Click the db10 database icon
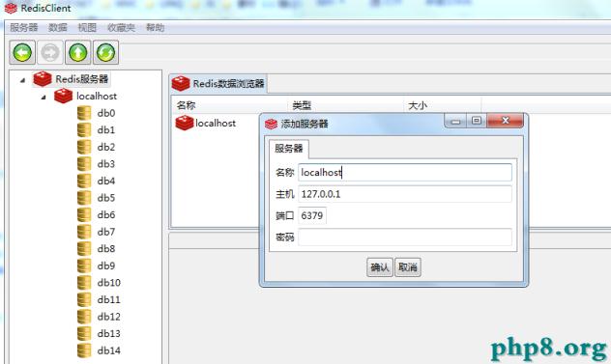The image size is (611, 364). (84, 283)
